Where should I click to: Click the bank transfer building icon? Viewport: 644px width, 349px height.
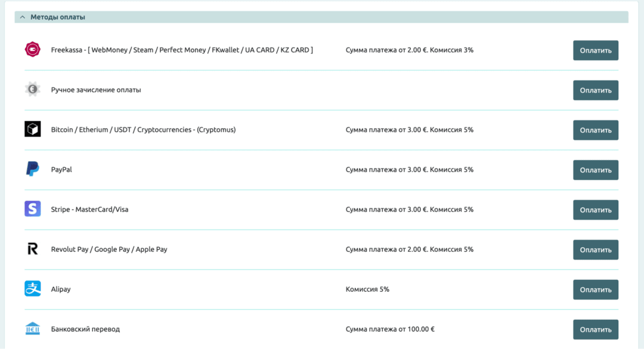pos(32,329)
